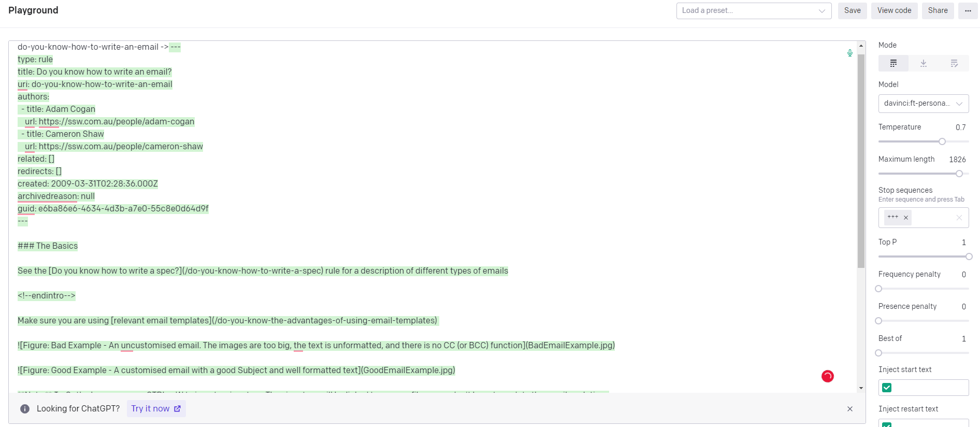Click the green microphone icon
The height and width of the screenshot is (427, 980).
(x=850, y=53)
